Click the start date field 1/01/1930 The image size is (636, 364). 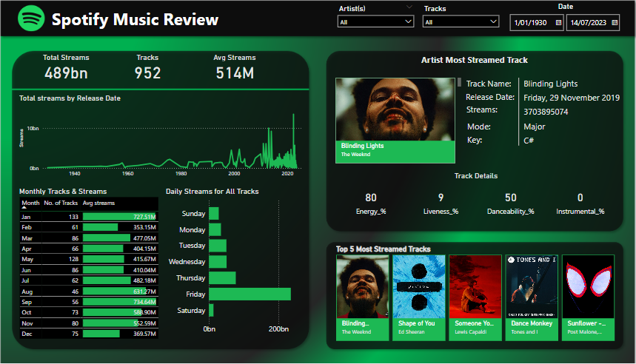pos(536,23)
